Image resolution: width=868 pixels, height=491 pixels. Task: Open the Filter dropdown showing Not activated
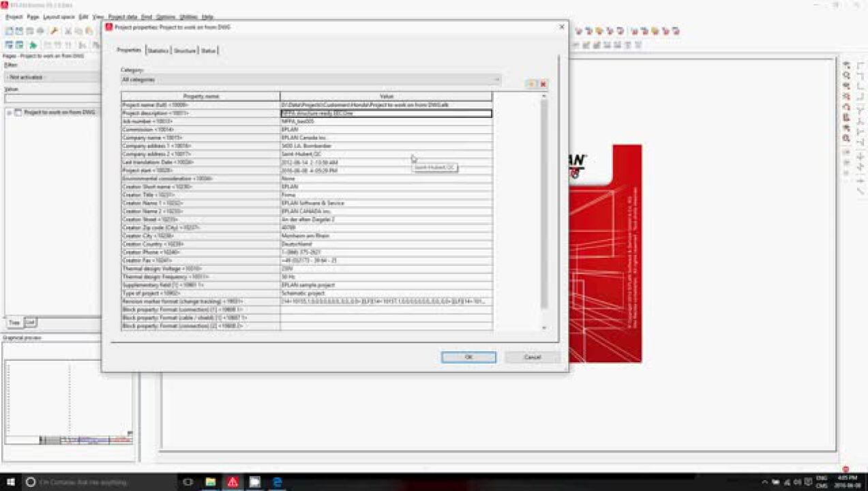(x=51, y=77)
